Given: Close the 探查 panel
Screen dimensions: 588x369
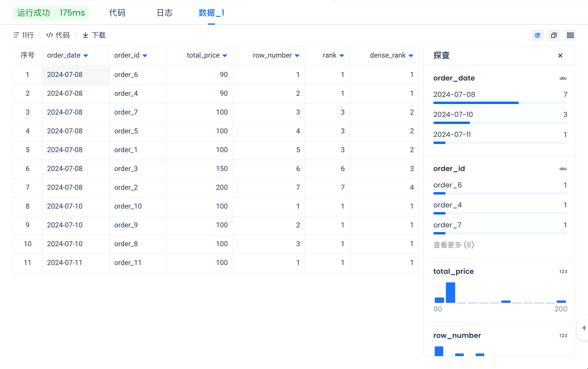Looking at the screenshot, I should [x=560, y=56].
